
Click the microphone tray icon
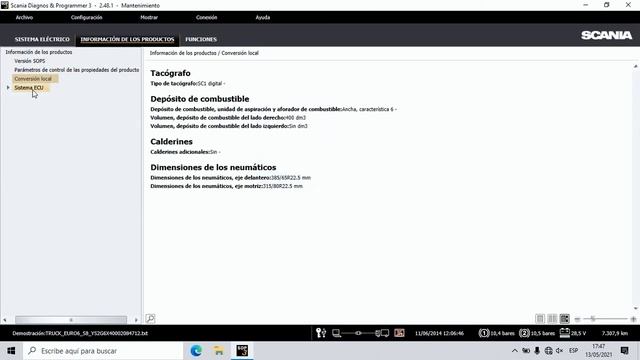[x=537, y=351]
